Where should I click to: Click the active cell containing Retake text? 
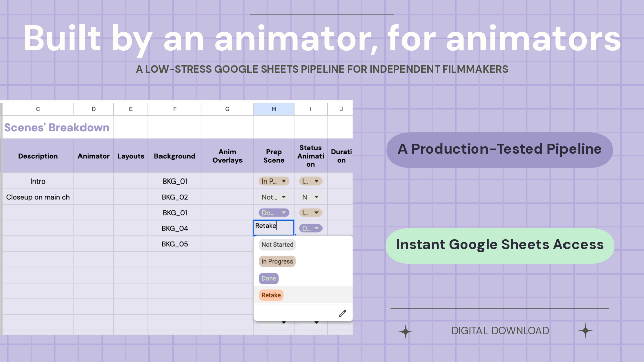[x=274, y=228]
